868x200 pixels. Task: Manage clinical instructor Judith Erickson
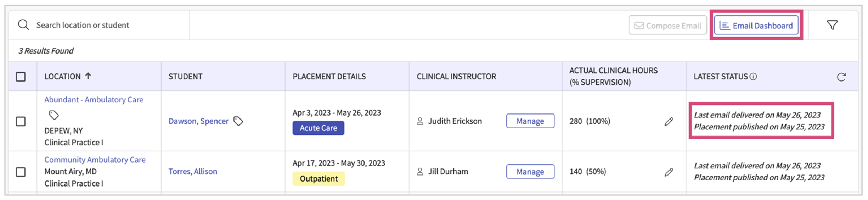coord(530,121)
